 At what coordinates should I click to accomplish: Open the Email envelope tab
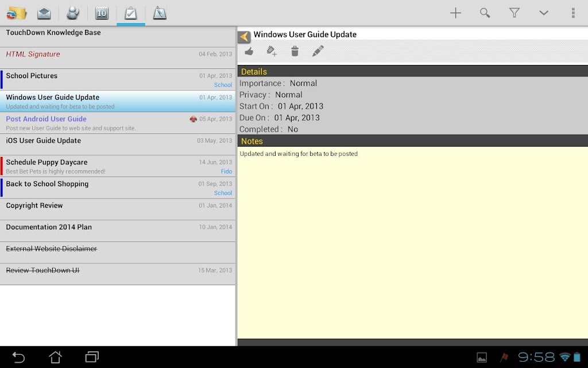[x=44, y=14]
